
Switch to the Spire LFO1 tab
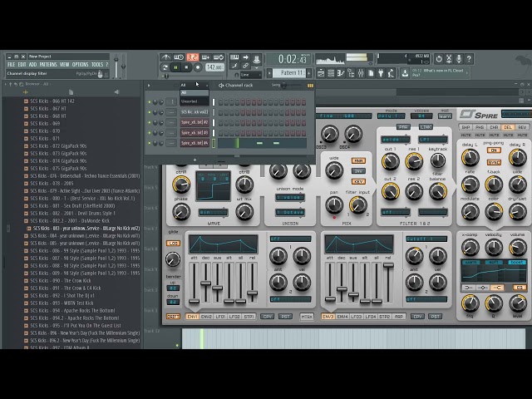point(220,317)
